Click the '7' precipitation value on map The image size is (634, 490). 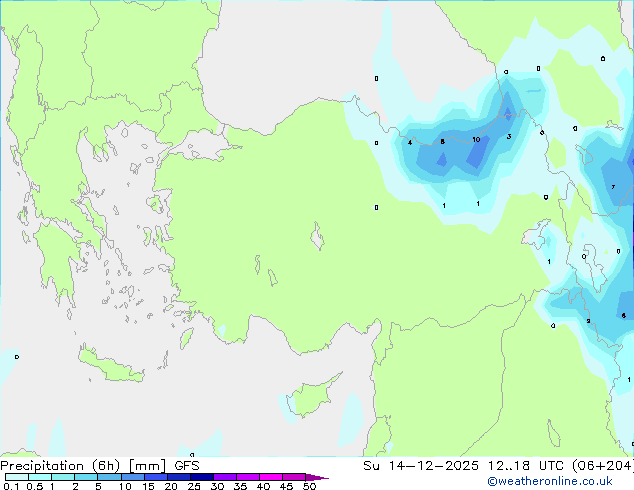613,187
